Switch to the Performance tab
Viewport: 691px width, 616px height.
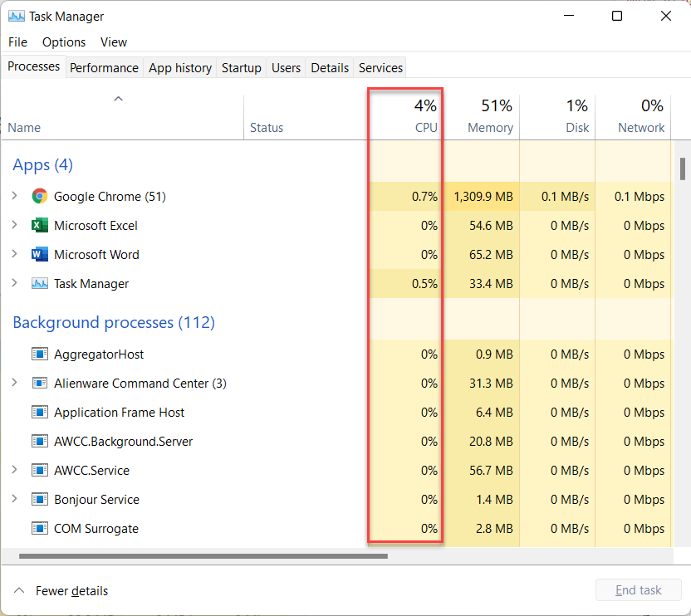click(x=104, y=68)
